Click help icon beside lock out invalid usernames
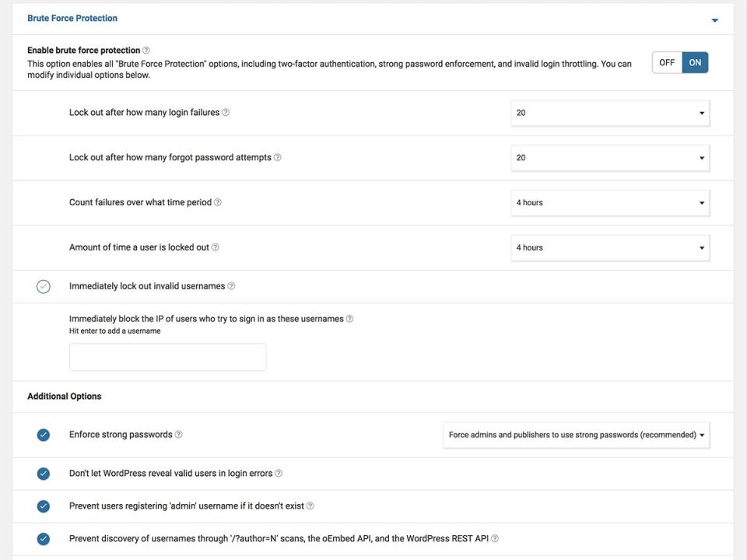The image size is (747, 560). (231, 286)
